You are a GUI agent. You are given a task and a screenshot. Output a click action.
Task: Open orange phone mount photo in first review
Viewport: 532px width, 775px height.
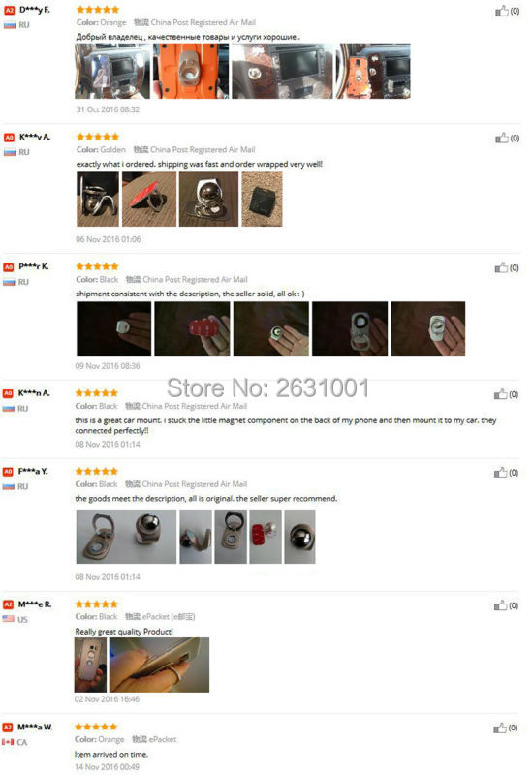pos(191,71)
